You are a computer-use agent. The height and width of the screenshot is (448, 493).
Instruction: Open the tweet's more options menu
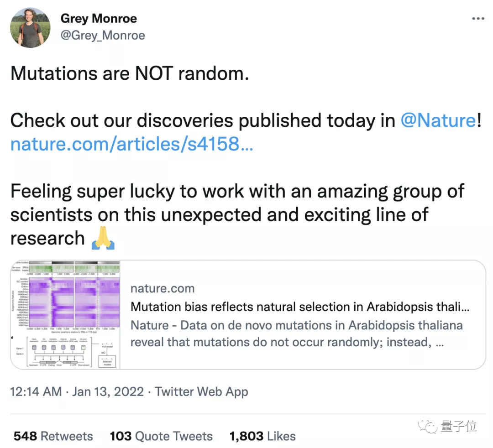coord(478,18)
